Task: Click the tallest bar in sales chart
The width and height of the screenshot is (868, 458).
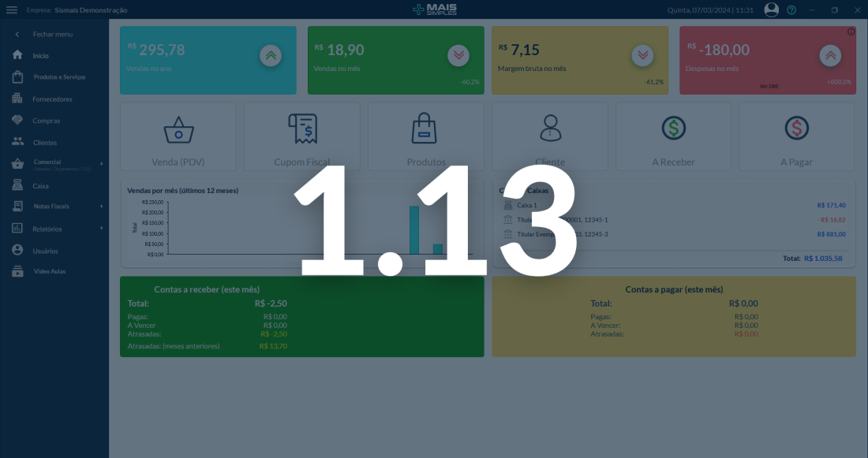Action: [414, 230]
